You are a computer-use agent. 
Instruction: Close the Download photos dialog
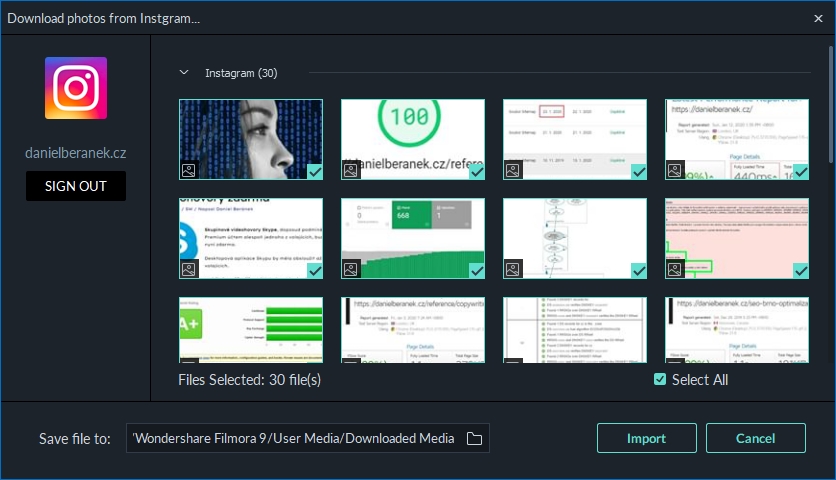pos(818,19)
